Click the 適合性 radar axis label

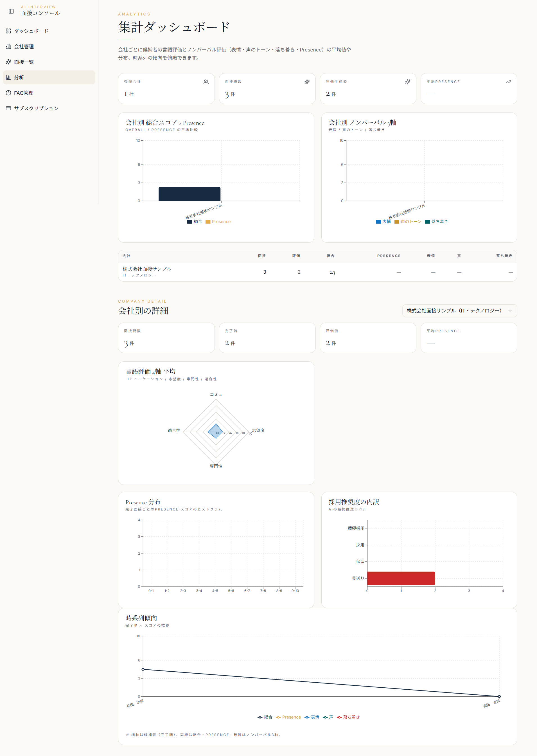[174, 431]
